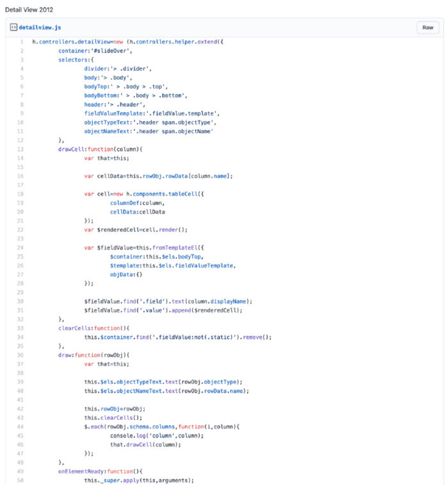Open the detailview.js file link

(x=40, y=28)
